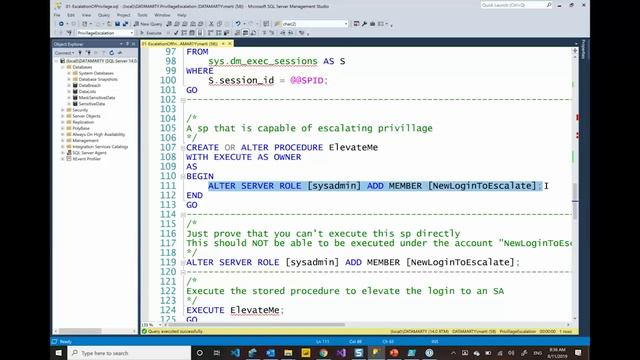Select the SQL Server Agent node
The image size is (640, 360).
point(89,153)
